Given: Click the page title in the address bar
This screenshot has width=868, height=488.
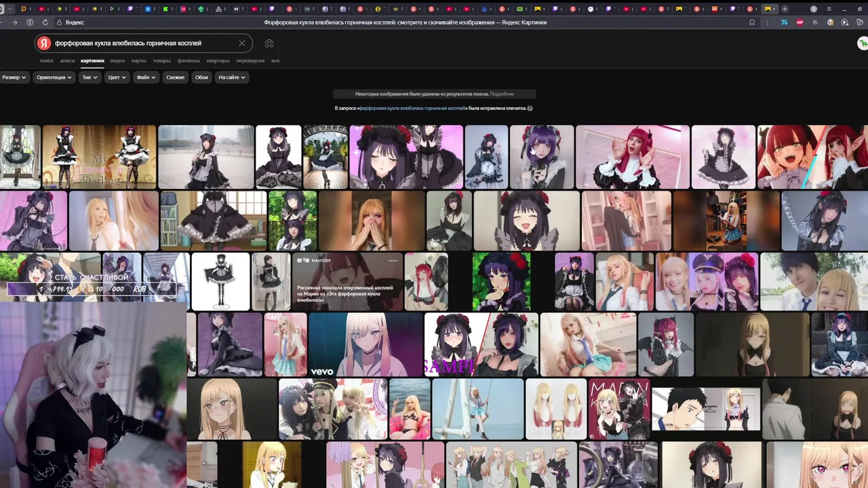Looking at the screenshot, I should (x=405, y=22).
